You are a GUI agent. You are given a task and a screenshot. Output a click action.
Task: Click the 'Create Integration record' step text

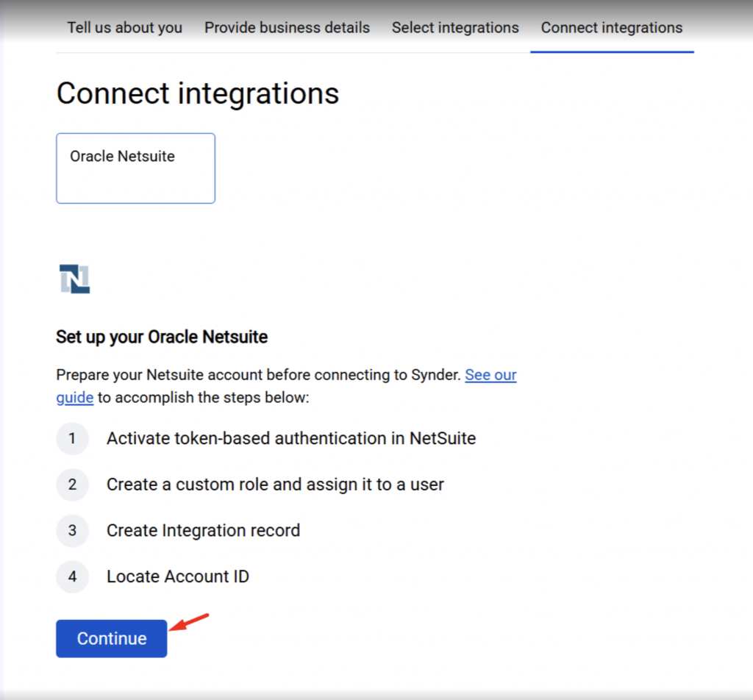coord(203,531)
